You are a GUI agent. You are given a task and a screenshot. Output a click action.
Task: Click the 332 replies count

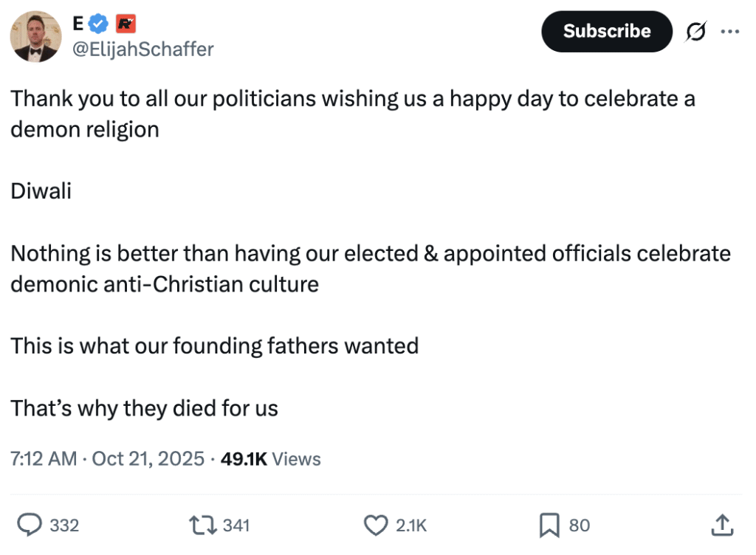(64, 525)
